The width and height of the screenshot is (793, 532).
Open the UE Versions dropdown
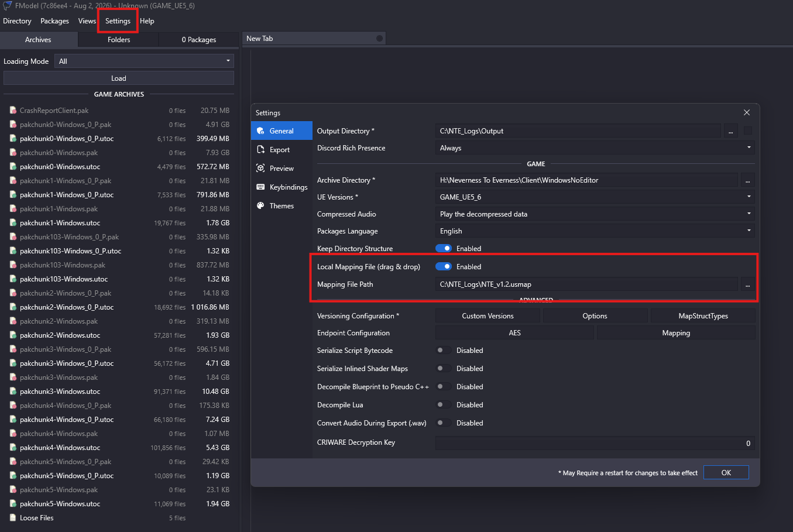(595, 197)
